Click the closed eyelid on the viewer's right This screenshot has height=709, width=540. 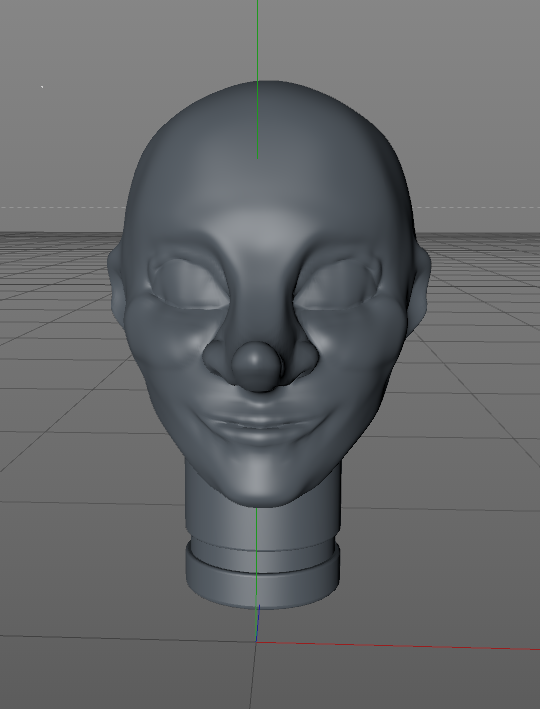click(336, 284)
